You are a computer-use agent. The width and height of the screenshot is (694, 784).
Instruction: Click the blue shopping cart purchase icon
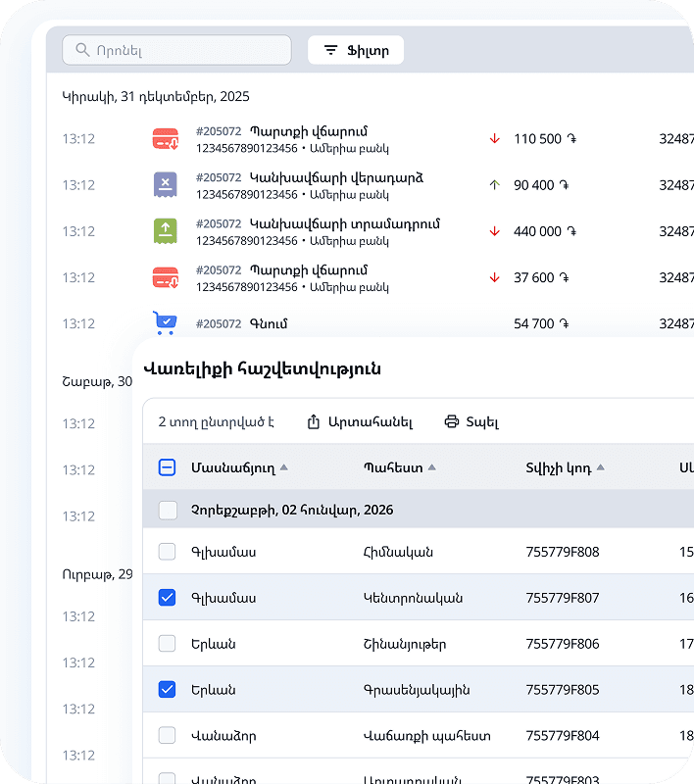(166, 322)
